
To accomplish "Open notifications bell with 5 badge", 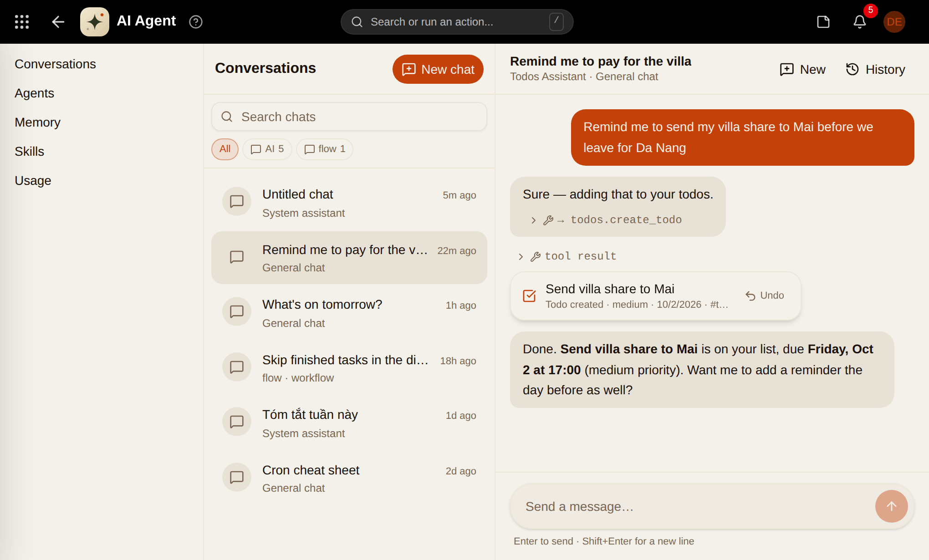I will pos(860,22).
